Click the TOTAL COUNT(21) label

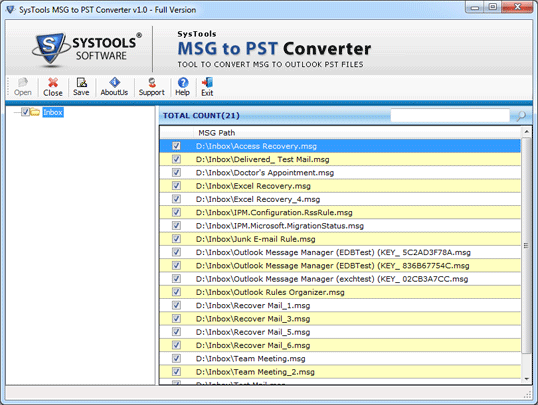[x=201, y=116]
